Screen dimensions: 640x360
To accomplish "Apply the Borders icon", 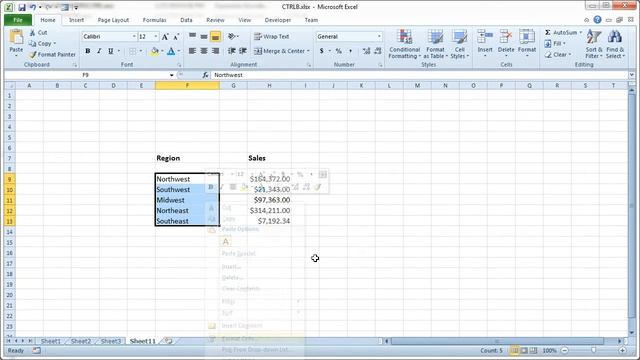I will tap(133, 51).
